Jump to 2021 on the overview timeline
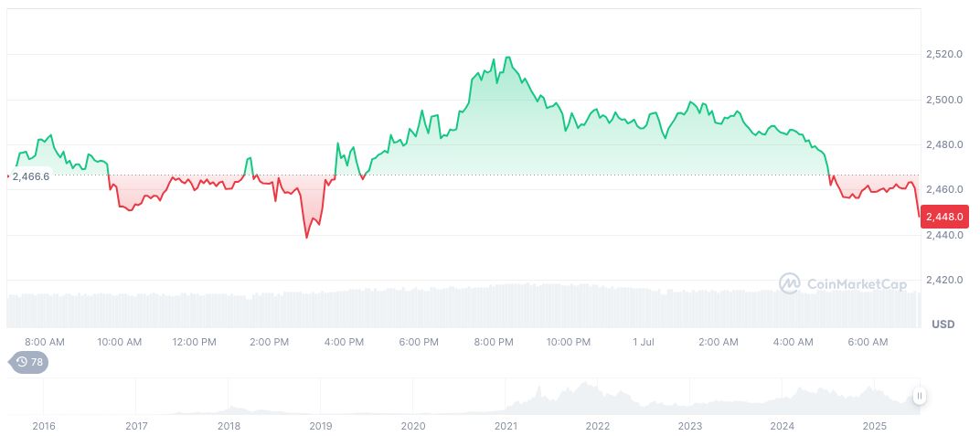Screen dimensions: 980x436 (x=506, y=426)
